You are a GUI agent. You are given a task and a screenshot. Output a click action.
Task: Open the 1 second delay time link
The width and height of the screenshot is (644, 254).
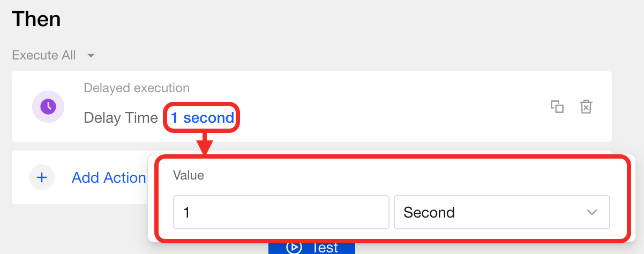[203, 118]
